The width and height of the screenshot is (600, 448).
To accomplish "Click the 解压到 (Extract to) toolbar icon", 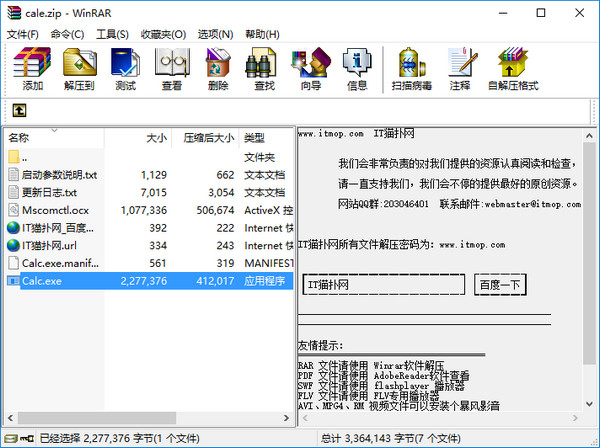I will pyautogui.click(x=80, y=62).
